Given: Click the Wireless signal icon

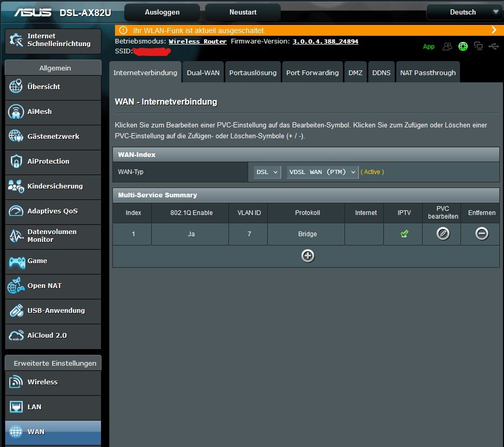Looking at the screenshot, I should coord(16,382).
